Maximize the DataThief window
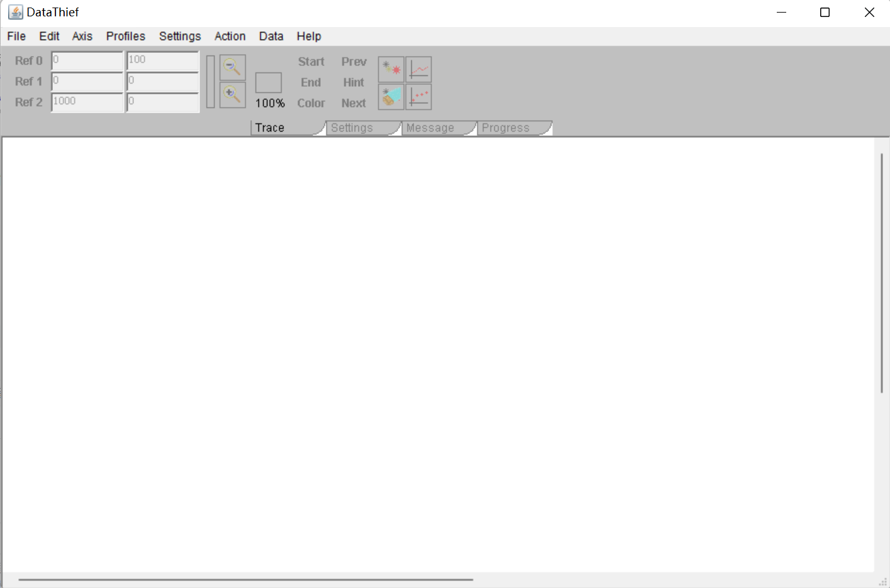This screenshot has height=588, width=890. coord(825,13)
